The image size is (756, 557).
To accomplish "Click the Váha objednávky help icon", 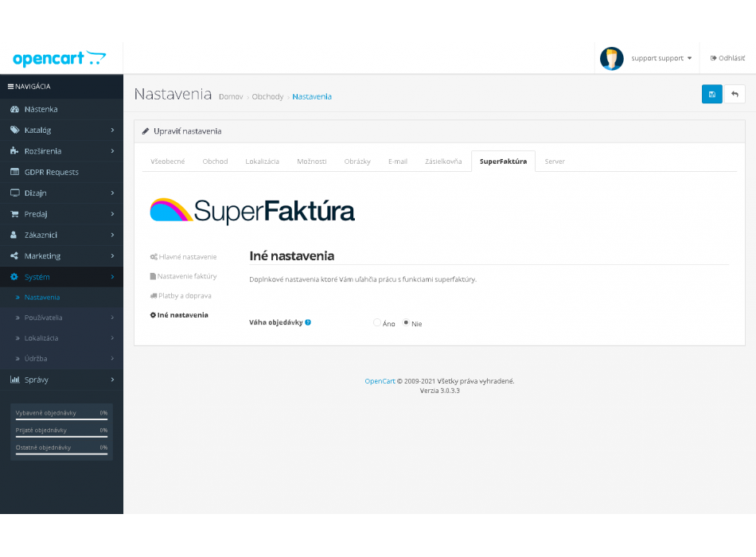I will coord(308,322).
